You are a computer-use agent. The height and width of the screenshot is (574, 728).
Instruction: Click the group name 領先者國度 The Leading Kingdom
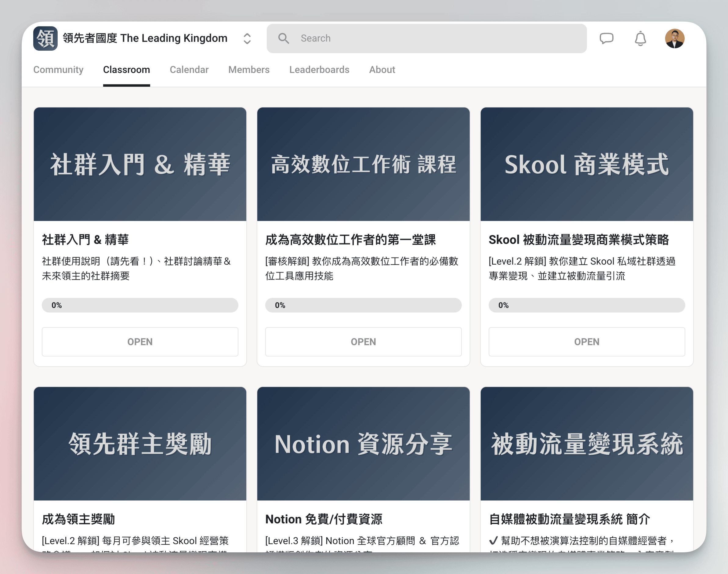point(145,38)
